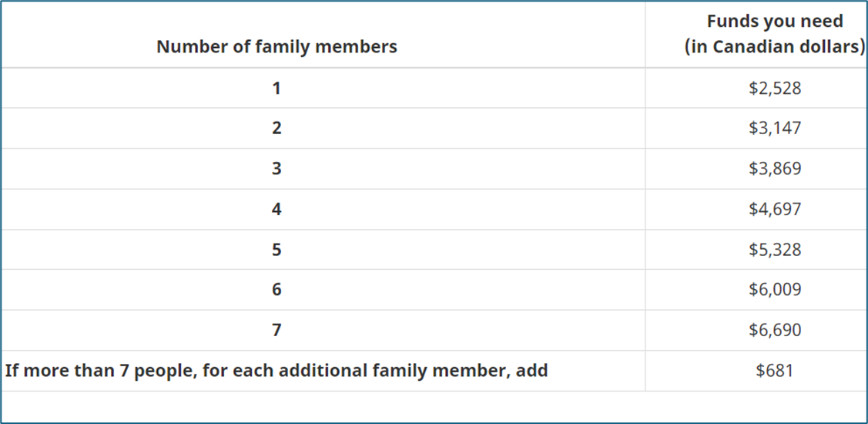Image resolution: width=868 pixels, height=424 pixels.
Task: Select the family members cell showing 7
Action: (x=276, y=330)
